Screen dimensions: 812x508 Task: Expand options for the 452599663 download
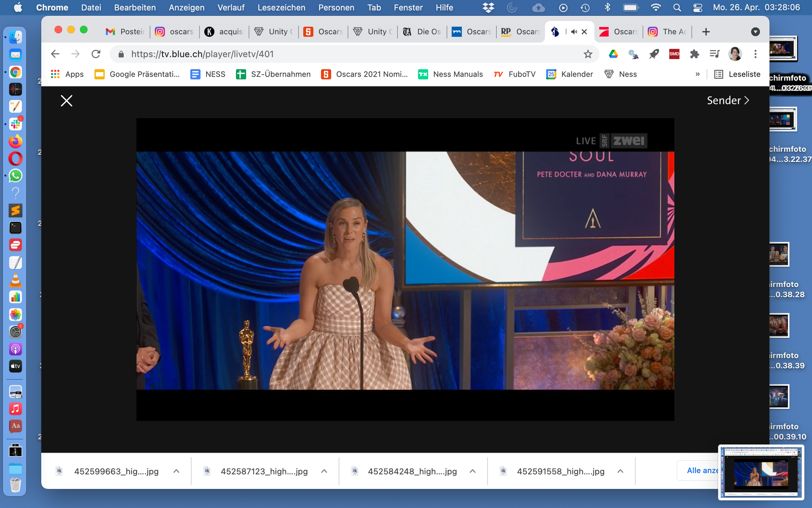(x=176, y=471)
